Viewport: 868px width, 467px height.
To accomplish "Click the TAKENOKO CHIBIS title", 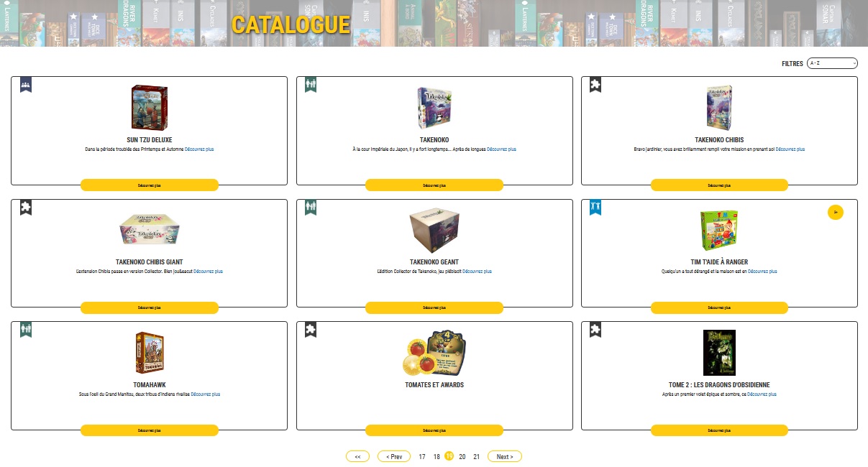I will point(719,140).
